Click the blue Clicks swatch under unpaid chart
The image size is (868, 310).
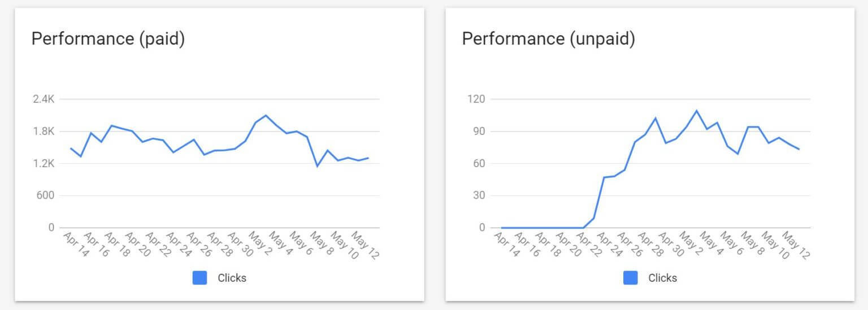point(631,278)
